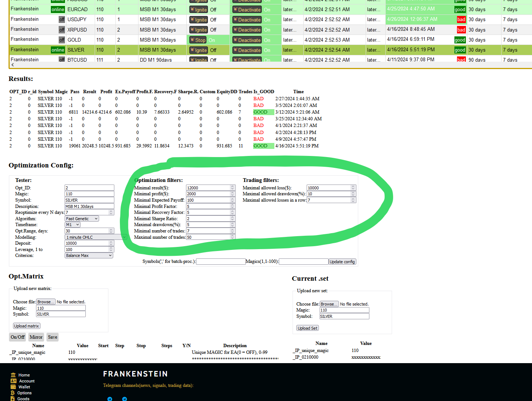
Task: Deactivate the XRPUSD row
Action: [x=247, y=30]
